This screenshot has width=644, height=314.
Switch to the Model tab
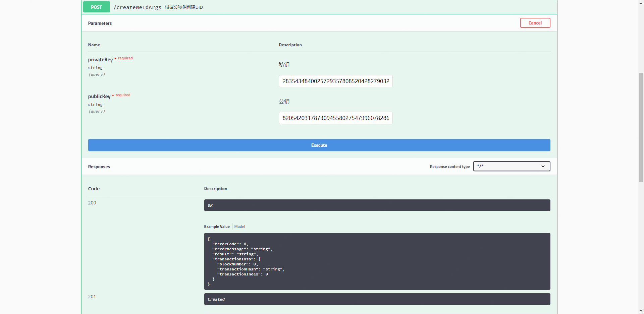(x=239, y=227)
